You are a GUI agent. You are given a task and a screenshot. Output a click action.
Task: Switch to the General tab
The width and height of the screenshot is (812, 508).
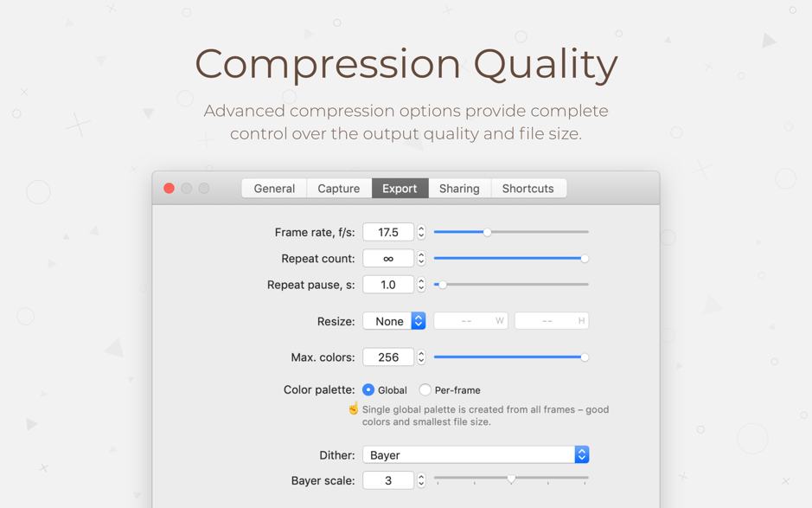pos(273,188)
